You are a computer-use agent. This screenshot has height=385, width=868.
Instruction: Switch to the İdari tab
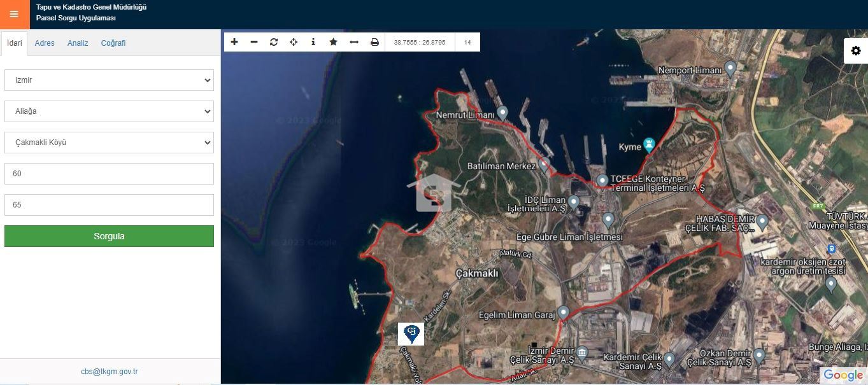(15, 43)
